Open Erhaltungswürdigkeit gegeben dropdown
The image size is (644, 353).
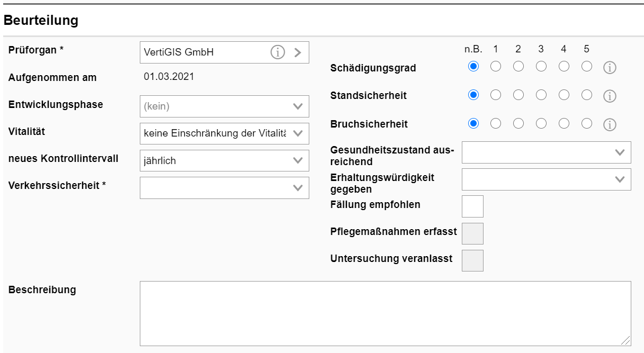click(547, 179)
